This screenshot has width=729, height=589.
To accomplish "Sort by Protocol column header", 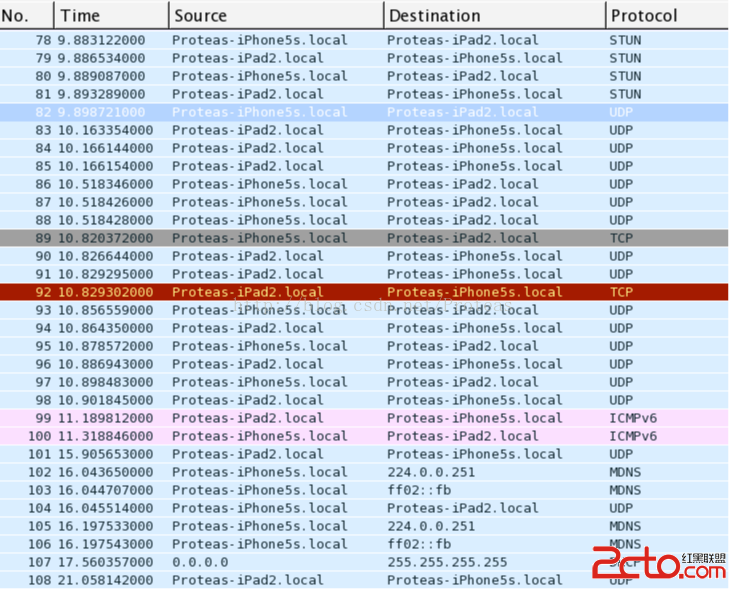I will (668, 15).
